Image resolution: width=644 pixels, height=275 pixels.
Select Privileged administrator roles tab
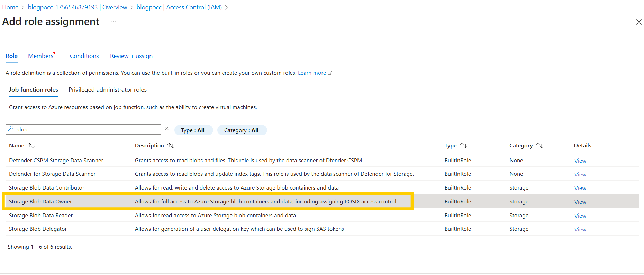tap(107, 90)
